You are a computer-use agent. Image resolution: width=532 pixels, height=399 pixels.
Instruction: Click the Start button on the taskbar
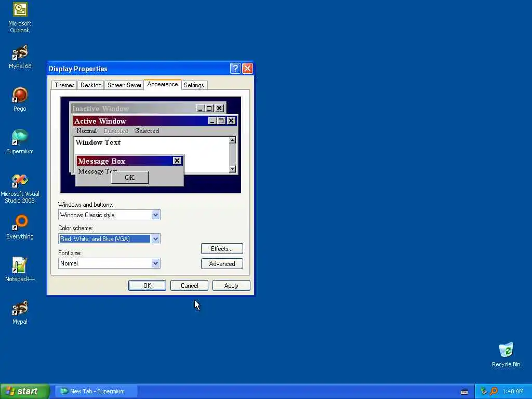click(x=25, y=391)
